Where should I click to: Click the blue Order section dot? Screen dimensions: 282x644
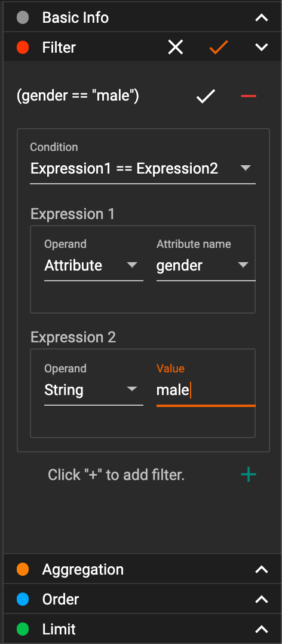(x=23, y=599)
